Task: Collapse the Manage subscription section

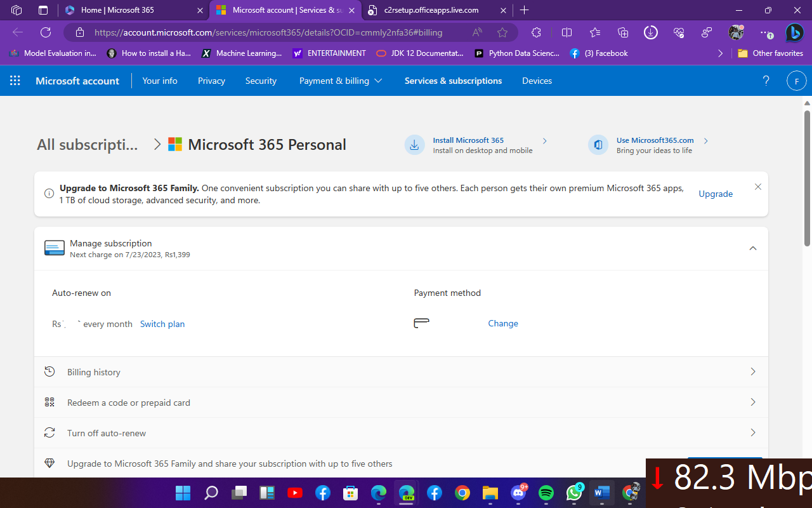Action: 753,248
